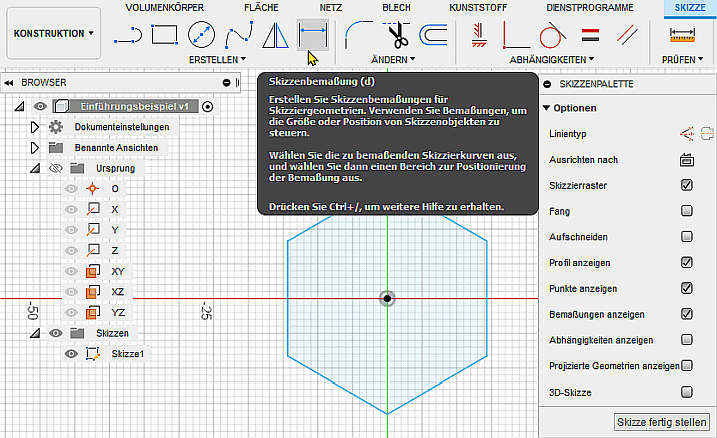
Task: Expand the Dokumenteinstellungen tree node
Action: 34,127
